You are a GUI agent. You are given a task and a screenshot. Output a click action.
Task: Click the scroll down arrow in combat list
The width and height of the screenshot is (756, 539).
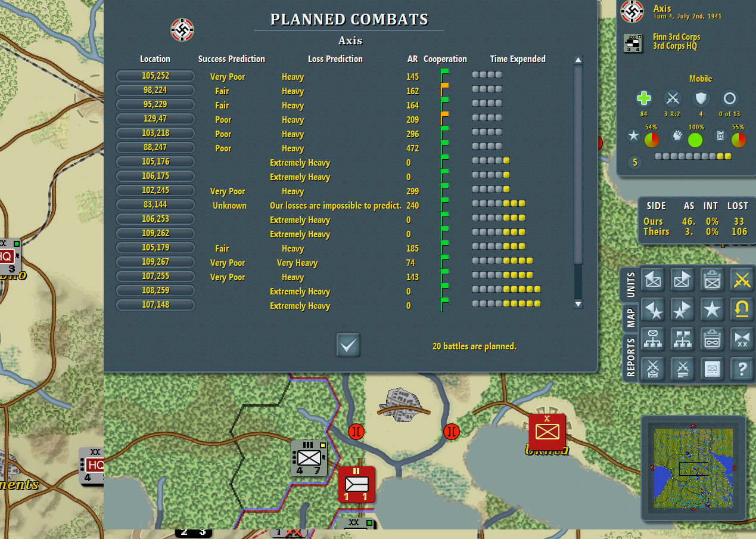pos(578,303)
